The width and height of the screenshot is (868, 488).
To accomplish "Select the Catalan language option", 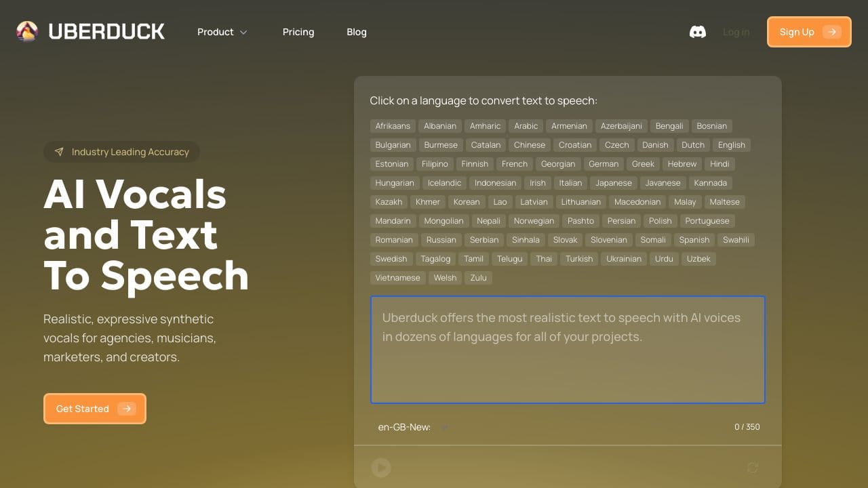I will (x=486, y=145).
